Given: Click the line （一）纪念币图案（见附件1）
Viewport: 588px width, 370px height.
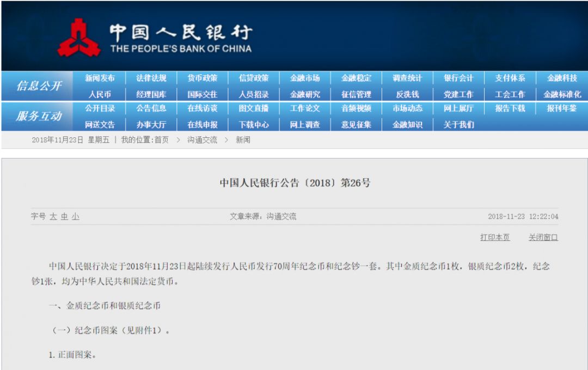Looking at the screenshot, I should [x=109, y=330].
